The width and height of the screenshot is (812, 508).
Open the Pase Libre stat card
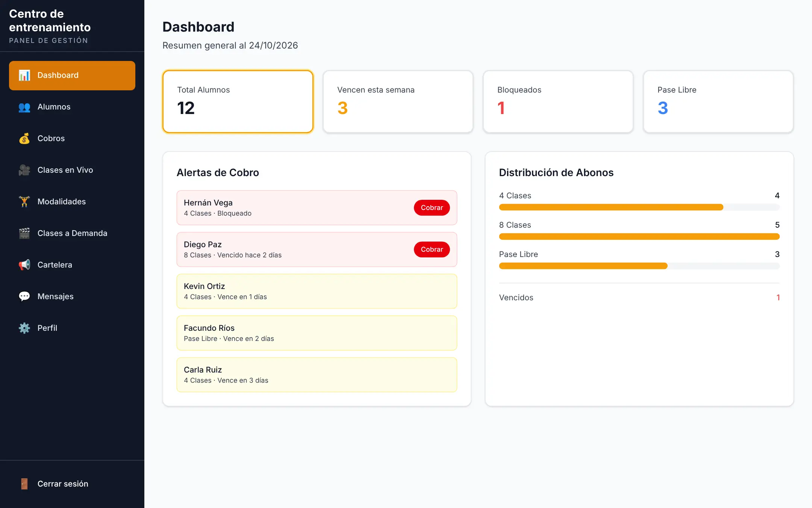click(718, 102)
